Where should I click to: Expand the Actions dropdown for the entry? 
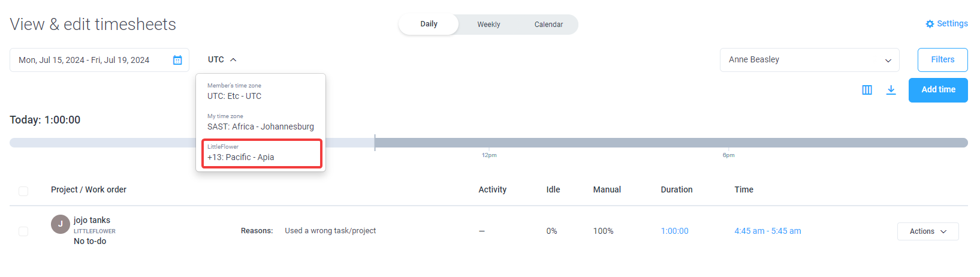coord(928,231)
